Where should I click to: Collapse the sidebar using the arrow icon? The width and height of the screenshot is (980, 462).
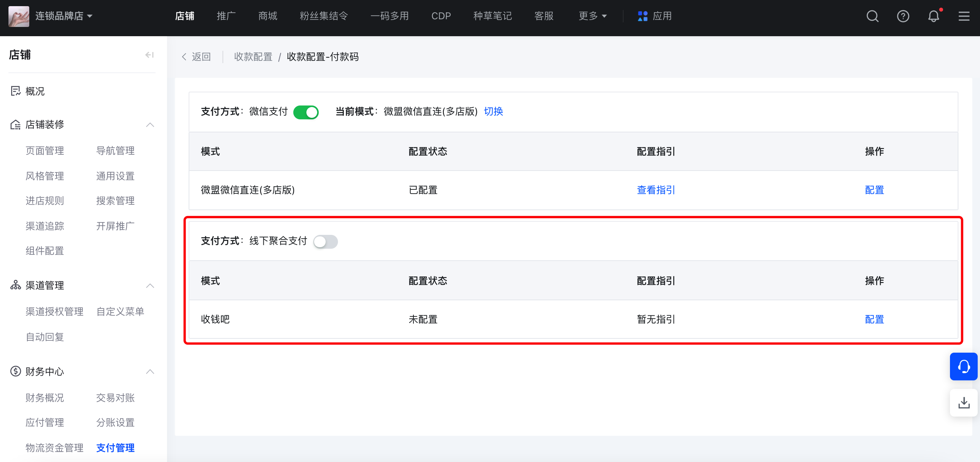[x=149, y=55]
